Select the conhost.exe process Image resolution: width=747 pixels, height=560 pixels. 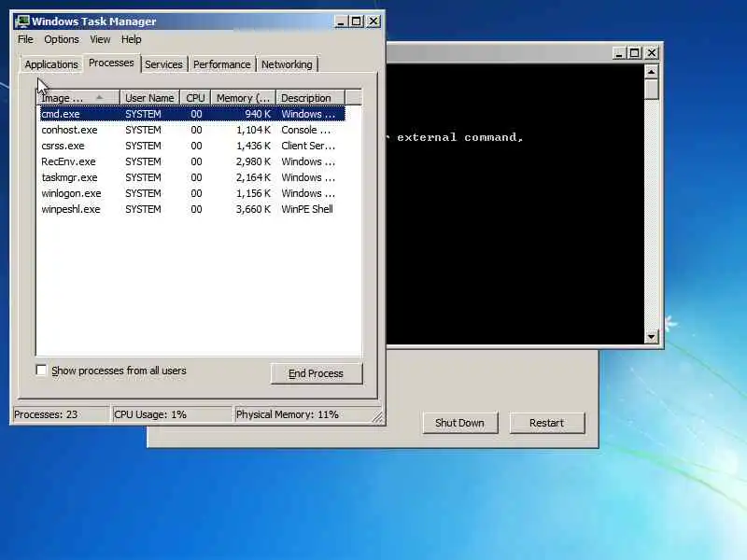tap(192, 130)
